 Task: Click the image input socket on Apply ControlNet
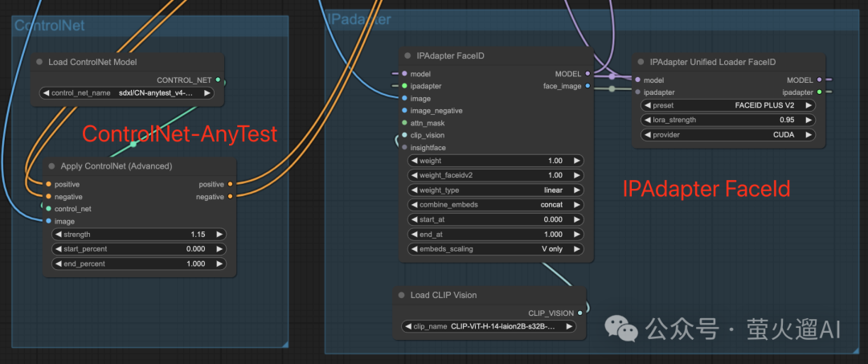coord(49,221)
